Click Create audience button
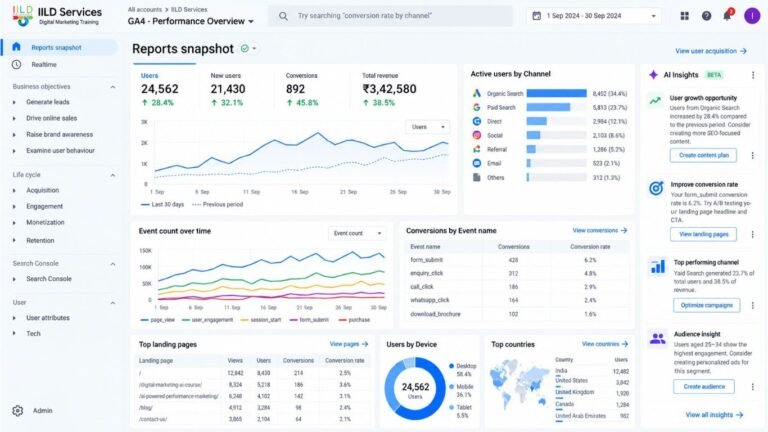Image resolution: width=768 pixels, height=432 pixels. pos(704,386)
